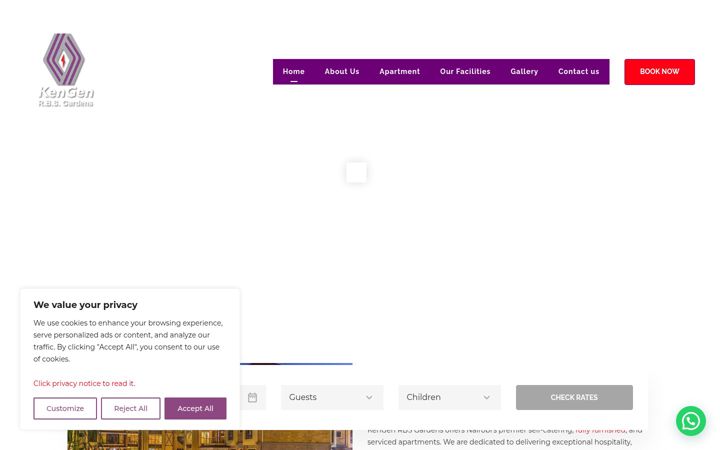Open WhatsApp chat bubble
The height and width of the screenshot is (450, 720).
[691, 421]
